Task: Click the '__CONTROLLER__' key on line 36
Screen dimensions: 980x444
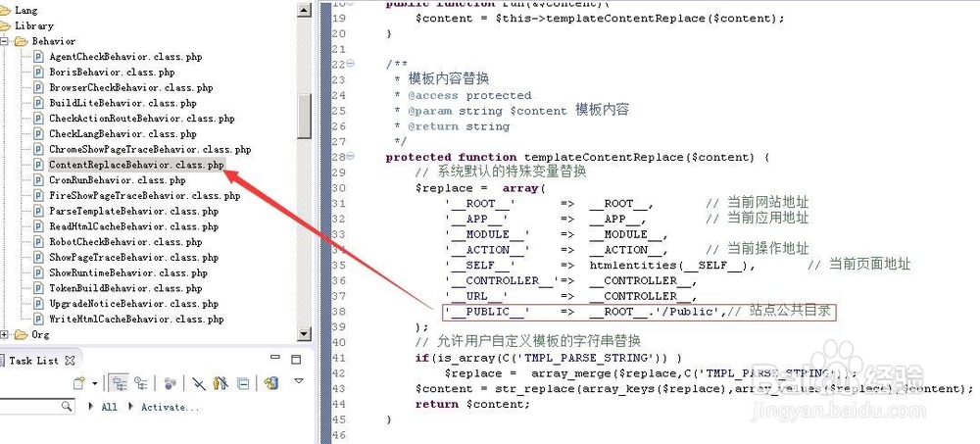Action: (x=502, y=280)
